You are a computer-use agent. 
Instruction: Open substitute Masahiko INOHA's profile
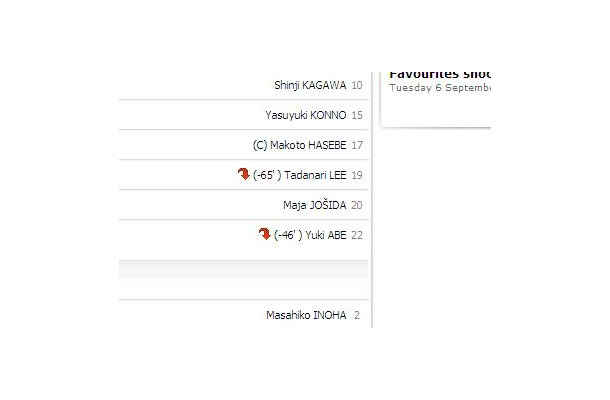click(306, 315)
